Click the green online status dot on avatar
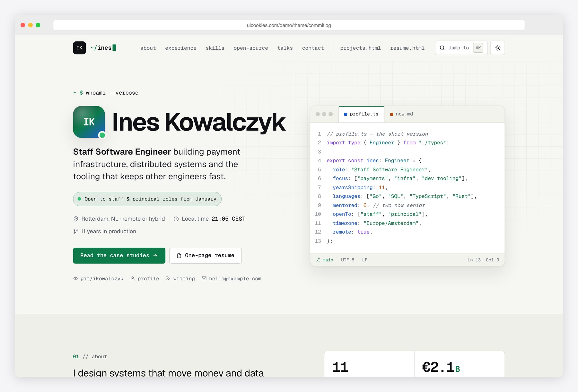Viewport: 578px width, 392px height. (x=102, y=135)
